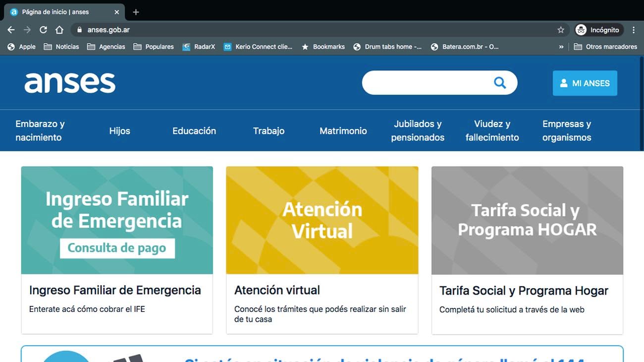The width and height of the screenshot is (644, 362).
Task: Click the MI ANSES button
Action: [585, 83]
